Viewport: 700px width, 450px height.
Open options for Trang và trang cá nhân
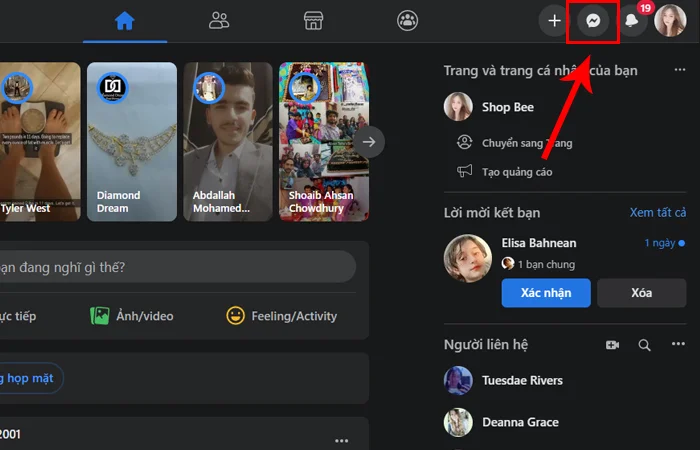679,70
